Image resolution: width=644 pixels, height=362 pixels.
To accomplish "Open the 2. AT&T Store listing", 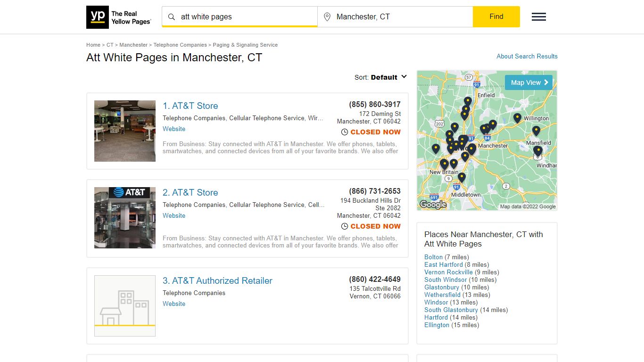I will click(190, 193).
